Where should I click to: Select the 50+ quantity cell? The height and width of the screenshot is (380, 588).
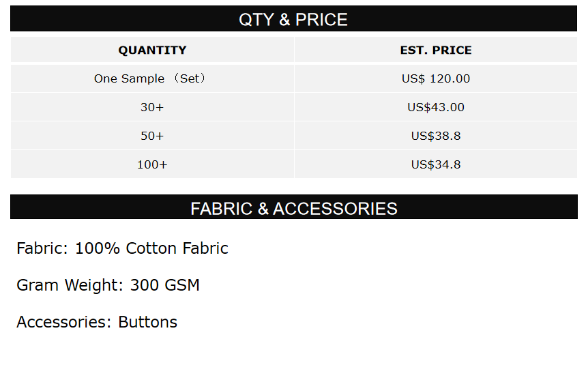tap(152, 136)
